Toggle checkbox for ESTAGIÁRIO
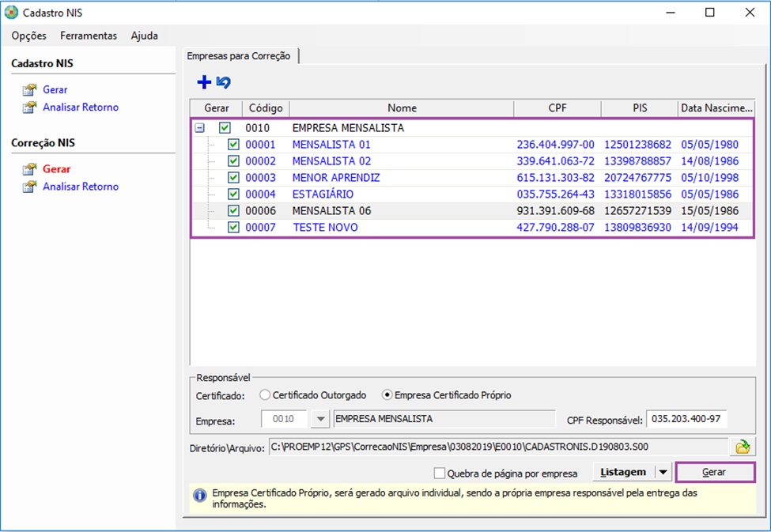This screenshot has width=771, height=532. click(233, 194)
